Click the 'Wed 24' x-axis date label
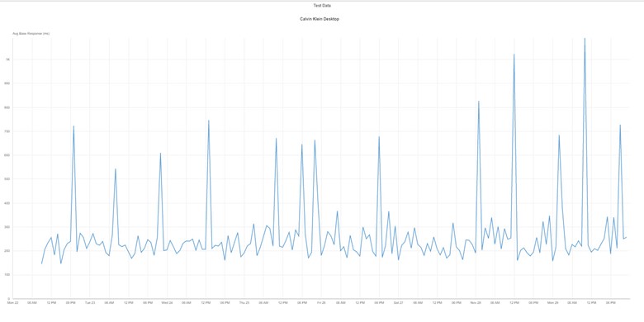Image resolution: width=644 pixels, height=322 pixels. click(x=167, y=303)
